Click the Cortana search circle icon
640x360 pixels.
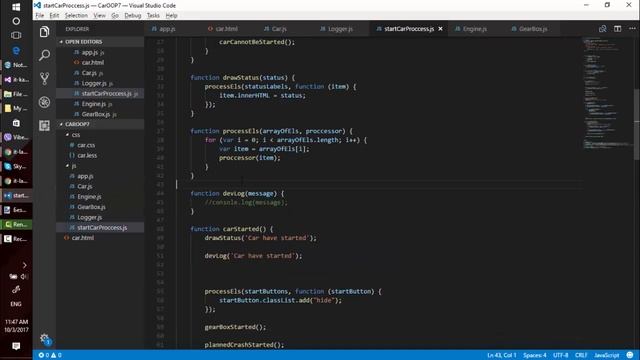pyautogui.click(x=16, y=21)
